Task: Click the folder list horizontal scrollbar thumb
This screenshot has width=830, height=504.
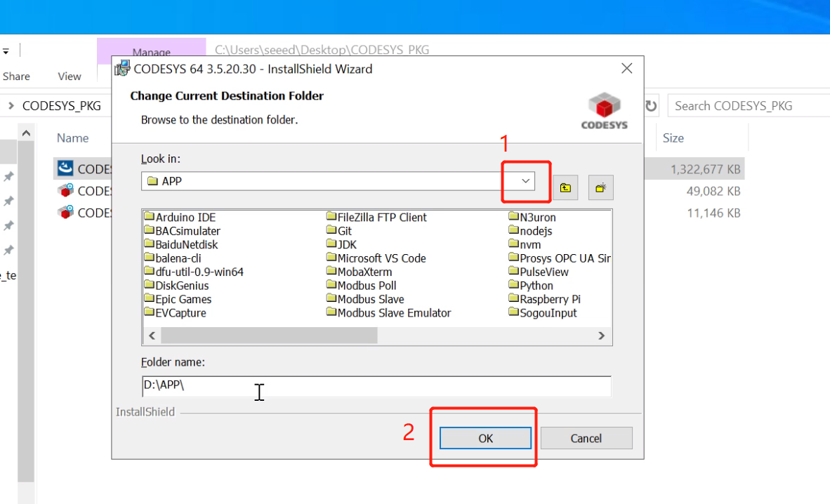Action: pyautogui.click(x=269, y=336)
